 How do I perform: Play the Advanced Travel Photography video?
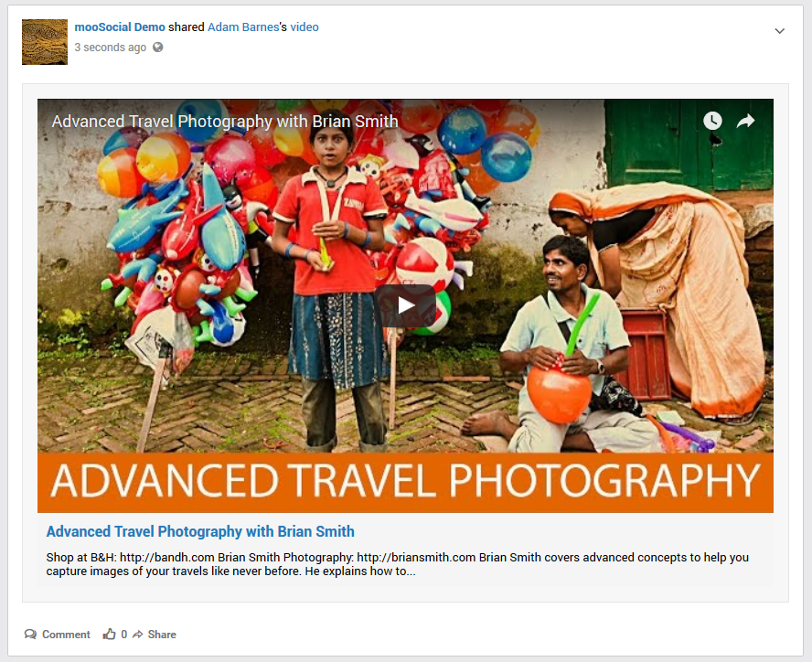405,305
